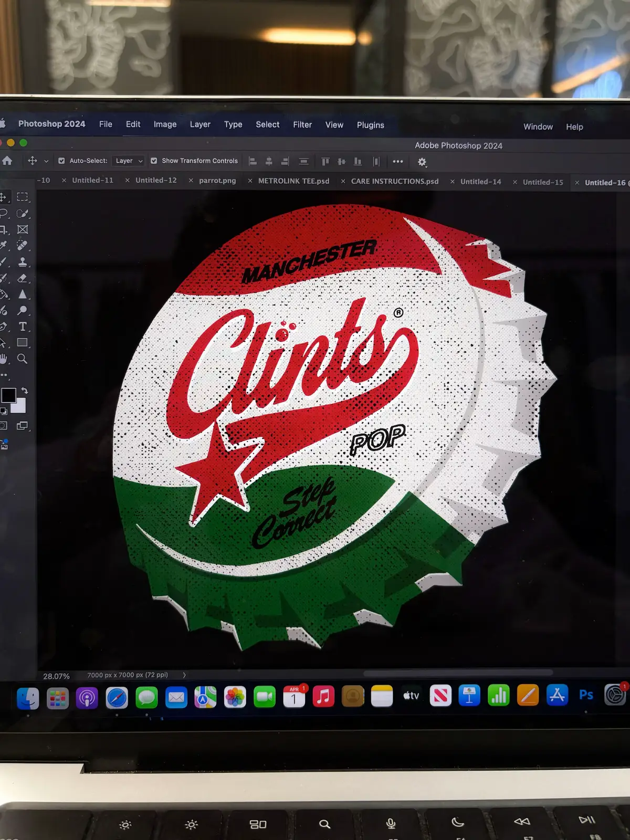Open the Layer menu
The height and width of the screenshot is (840, 630).
click(x=200, y=124)
